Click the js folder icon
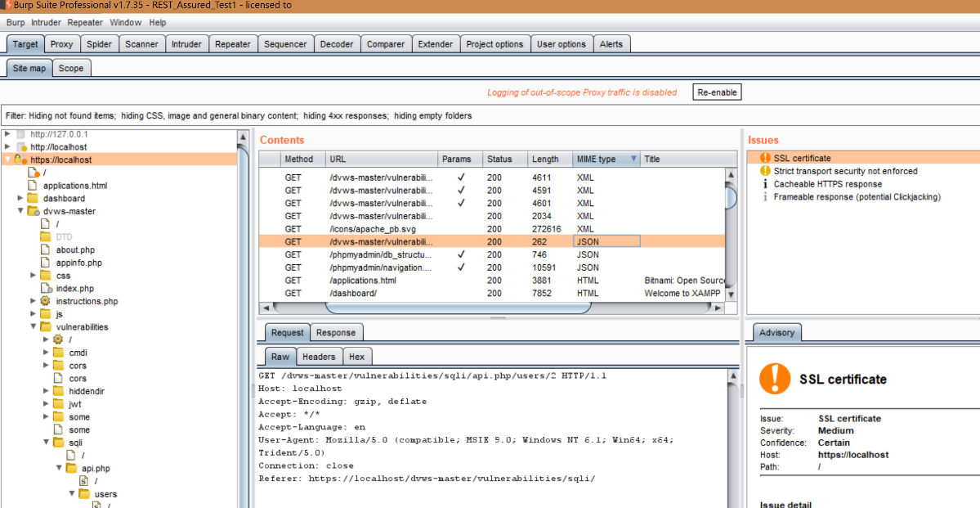This screenshot has height=508, width=980. (x=46, y=314)
